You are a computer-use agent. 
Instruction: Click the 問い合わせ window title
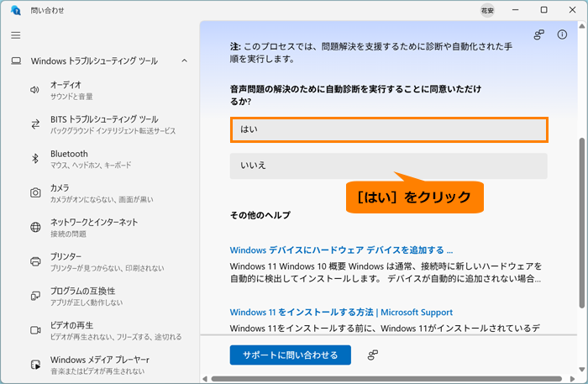coord(47,10)
